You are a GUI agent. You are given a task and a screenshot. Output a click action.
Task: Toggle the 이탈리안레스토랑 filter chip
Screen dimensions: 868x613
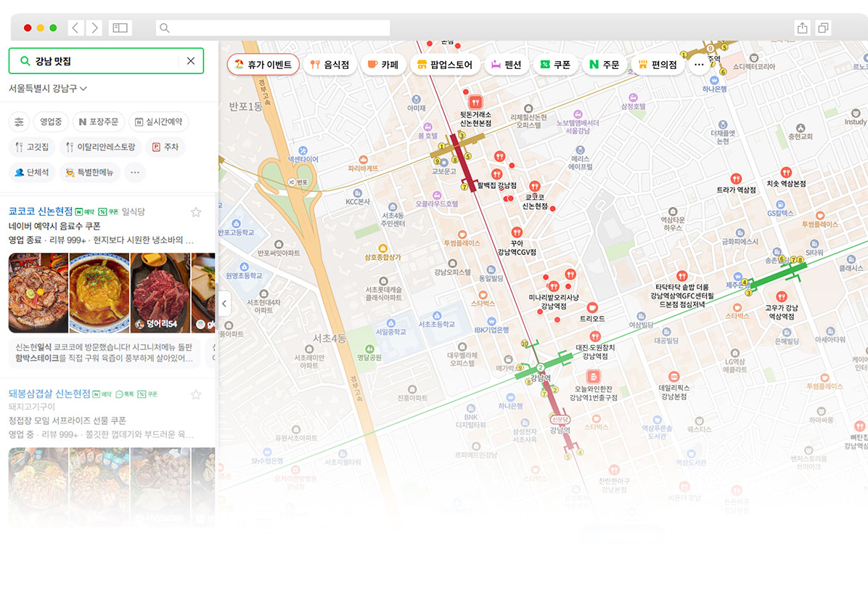point(100,147)
